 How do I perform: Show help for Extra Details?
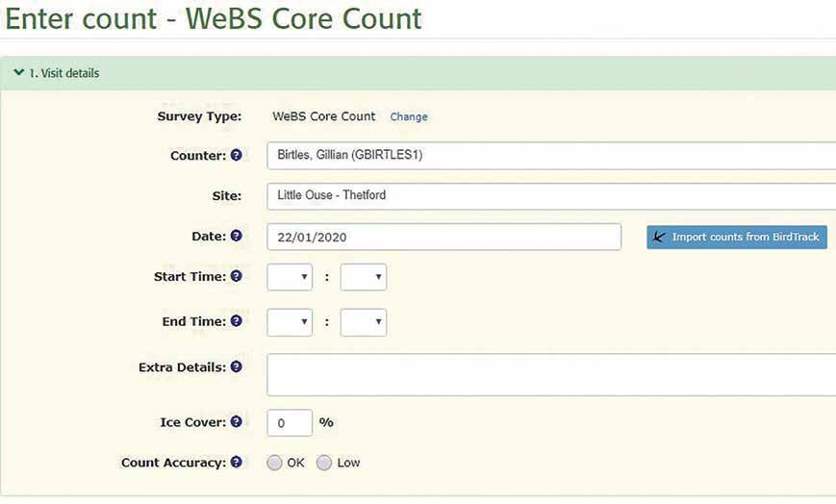[237, 366]
